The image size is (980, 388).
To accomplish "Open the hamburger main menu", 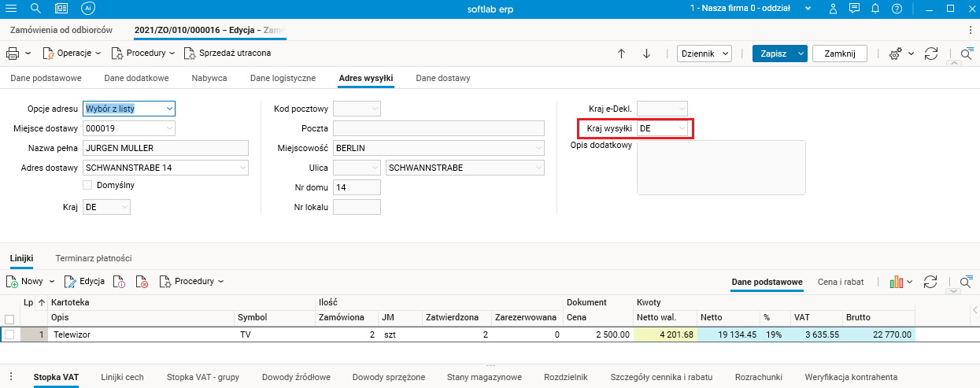I will 12,8.
